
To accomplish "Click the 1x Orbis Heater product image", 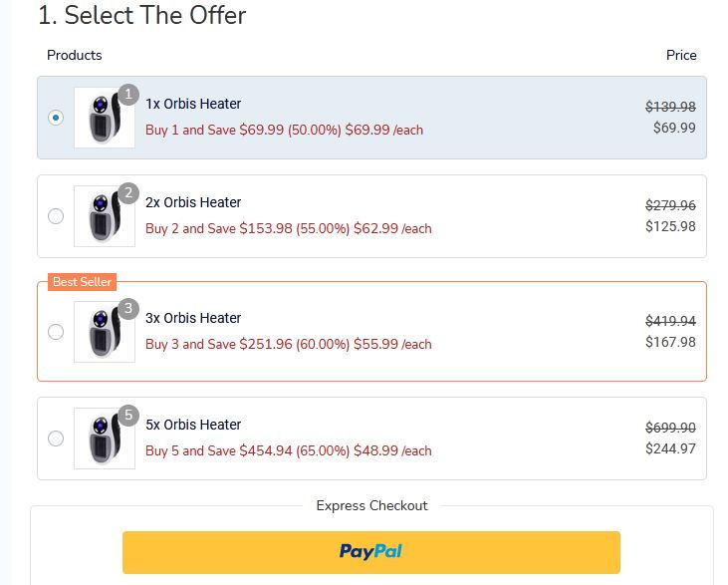I will click(104, 119).
